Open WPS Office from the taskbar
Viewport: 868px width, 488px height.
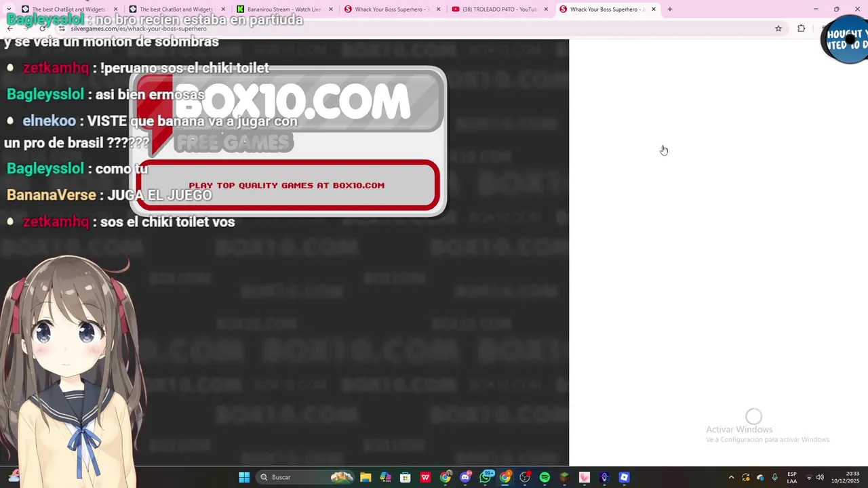(x=425, y=477)
